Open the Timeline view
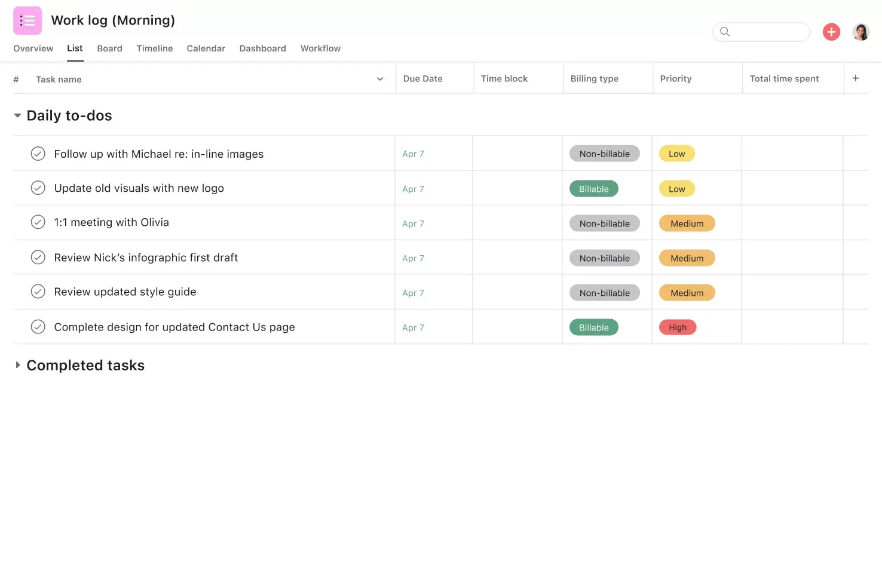 (154, 48)
